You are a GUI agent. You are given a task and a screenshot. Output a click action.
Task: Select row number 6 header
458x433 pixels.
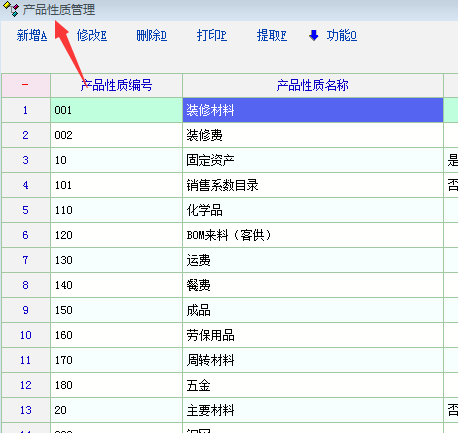point(26,235)
